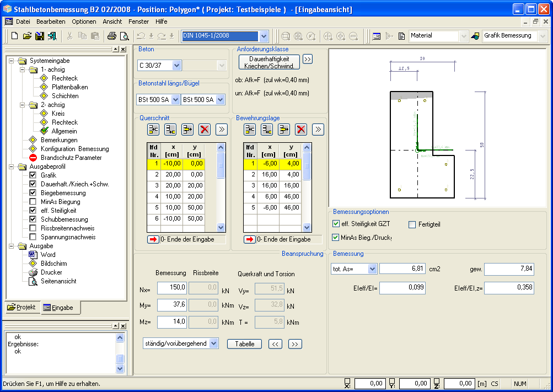
Task: Click the Bewehrungslage table scrollbar
Action: [x=307, y=187]
